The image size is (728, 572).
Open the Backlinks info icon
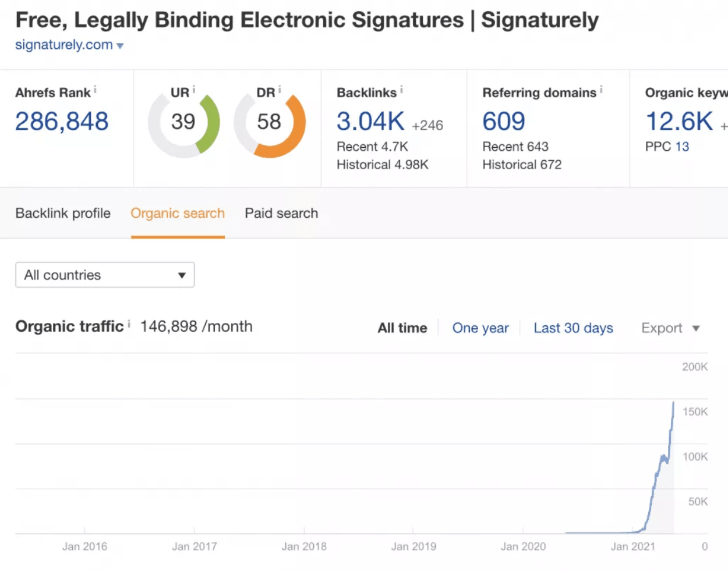point(401,90)
